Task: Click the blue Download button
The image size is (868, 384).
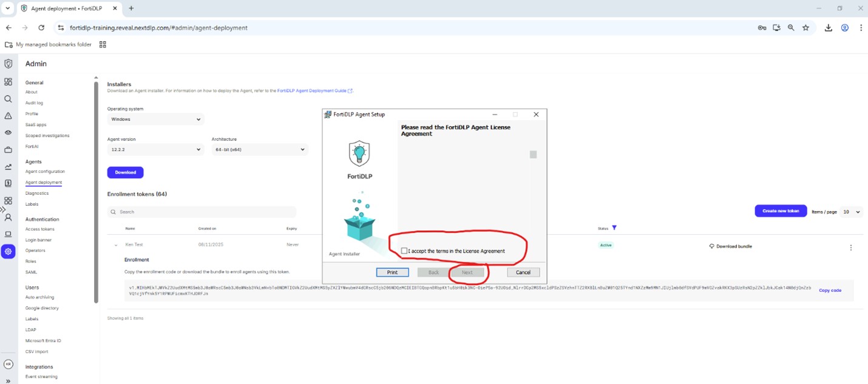Action: click(126, 172)
